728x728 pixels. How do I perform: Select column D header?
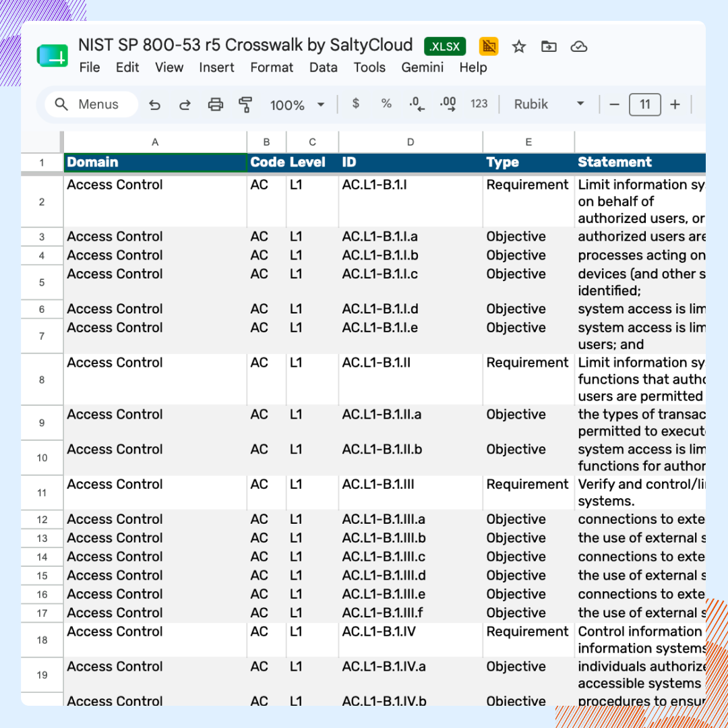tap(411, 142)
